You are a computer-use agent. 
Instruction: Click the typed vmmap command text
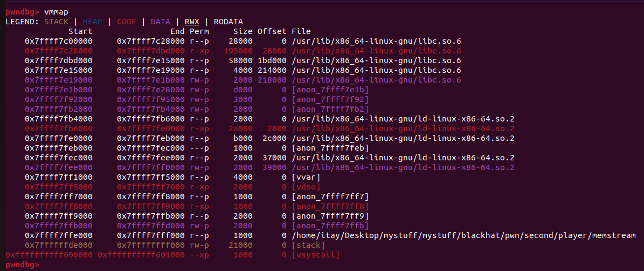pyautogui.click(x=56, y=12)
